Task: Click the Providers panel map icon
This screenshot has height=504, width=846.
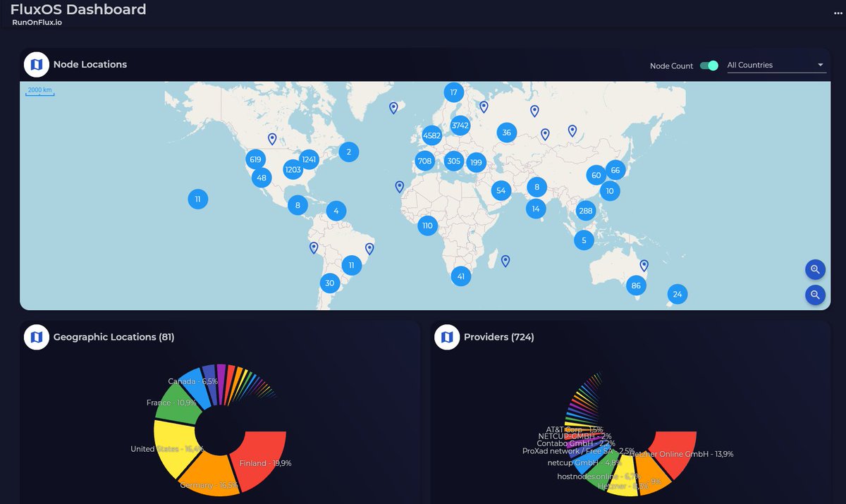Action: (x=447, y=337)
